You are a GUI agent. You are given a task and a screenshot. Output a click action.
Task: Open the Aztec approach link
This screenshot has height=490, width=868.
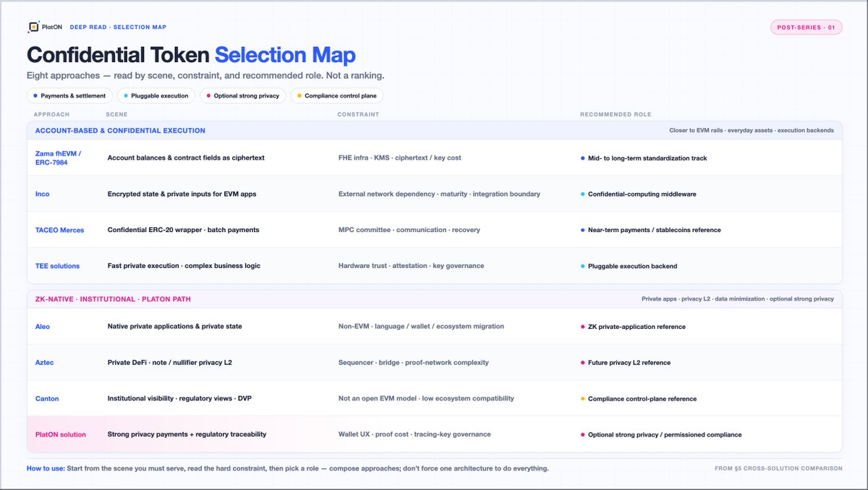tap(44, 363)
